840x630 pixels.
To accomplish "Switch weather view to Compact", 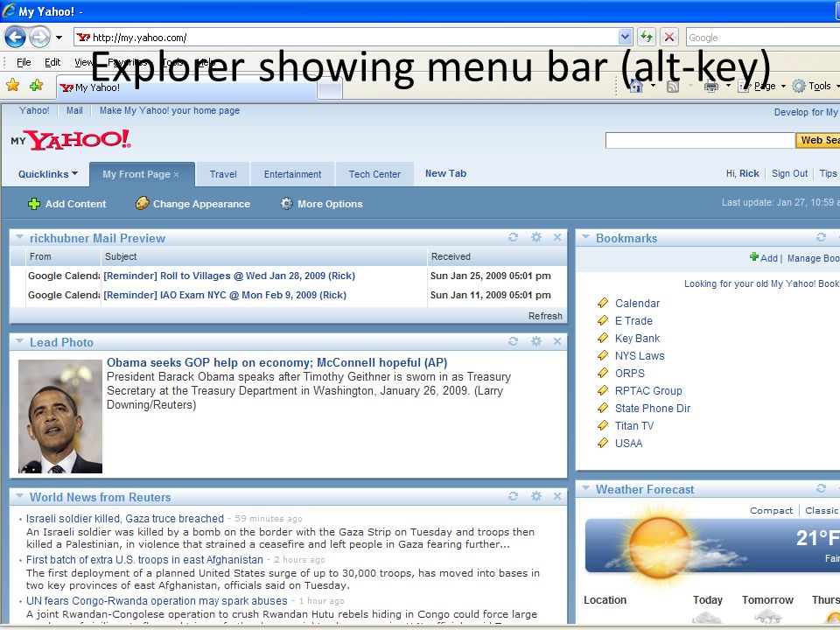I will [772, 510].
